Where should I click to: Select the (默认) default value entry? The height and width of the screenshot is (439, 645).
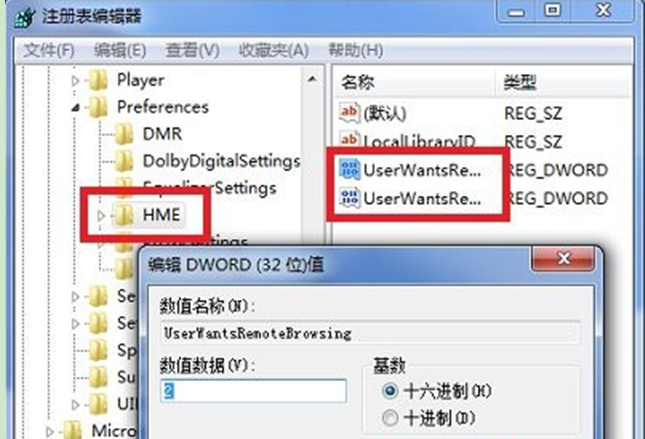373,113
